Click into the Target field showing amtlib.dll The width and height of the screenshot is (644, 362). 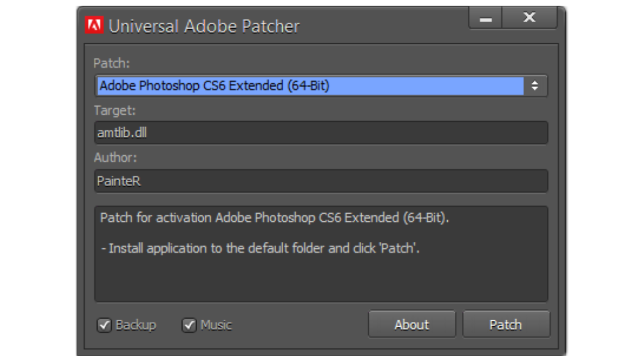(x=321, y=133)
